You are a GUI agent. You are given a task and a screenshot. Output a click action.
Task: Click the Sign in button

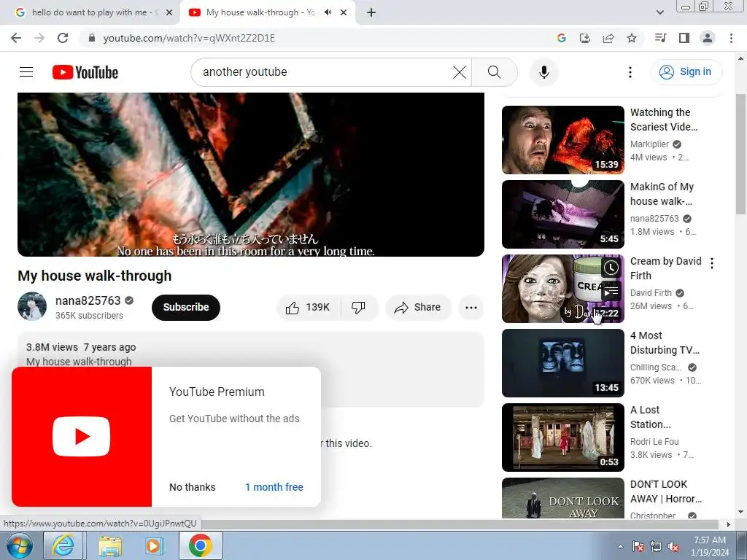686,72
